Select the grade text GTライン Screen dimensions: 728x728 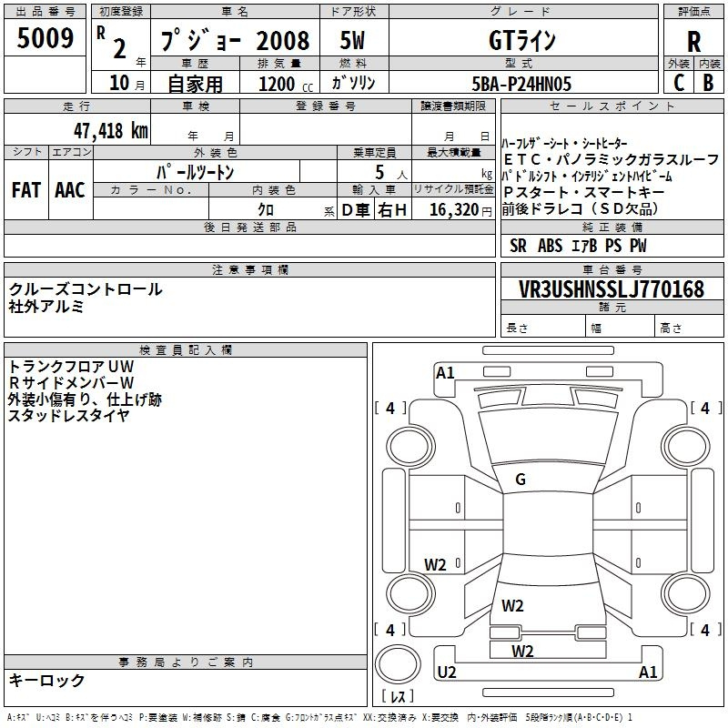[x=522, y=40]
